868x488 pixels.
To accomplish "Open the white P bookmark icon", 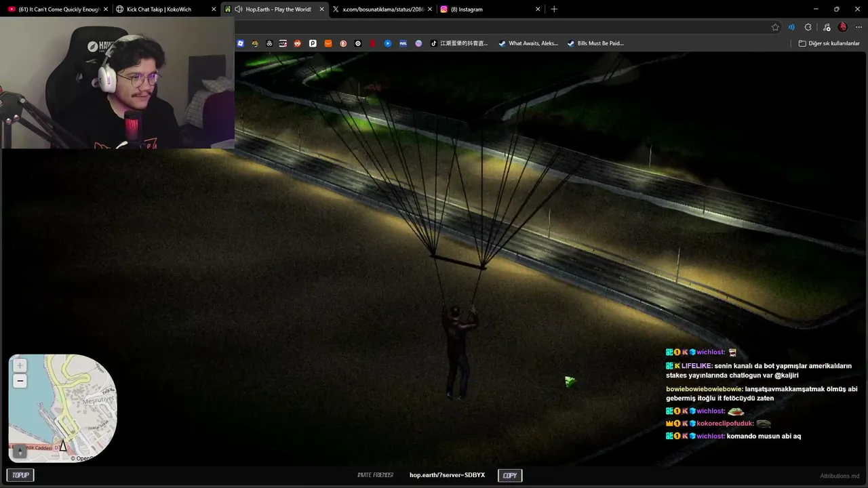I will click(313, 43).
